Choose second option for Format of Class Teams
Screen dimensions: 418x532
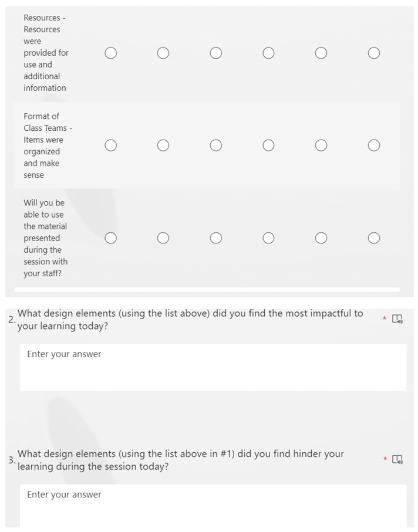pyautogui.click(x=163, y=145)
